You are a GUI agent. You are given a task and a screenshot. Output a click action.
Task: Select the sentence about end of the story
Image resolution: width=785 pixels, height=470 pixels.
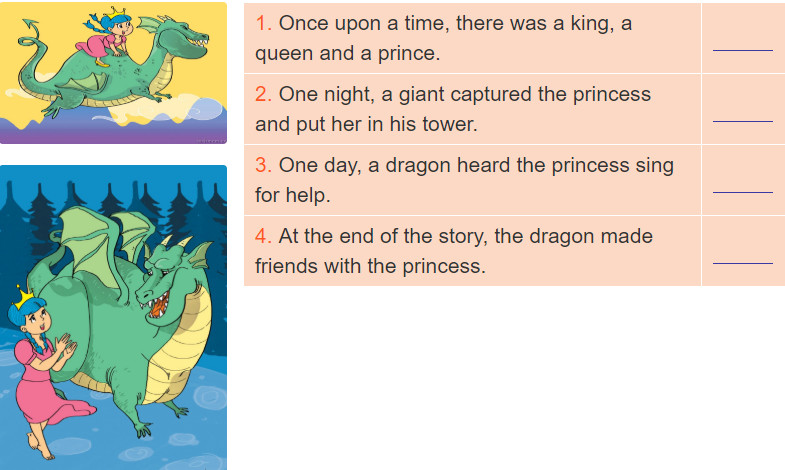point(454,251)
